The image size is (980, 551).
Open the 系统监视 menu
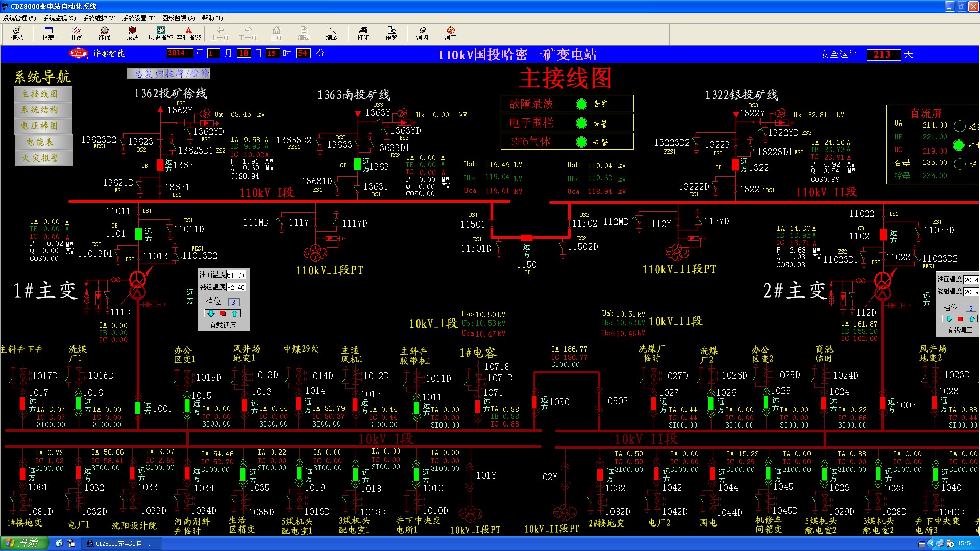(59, 18)
